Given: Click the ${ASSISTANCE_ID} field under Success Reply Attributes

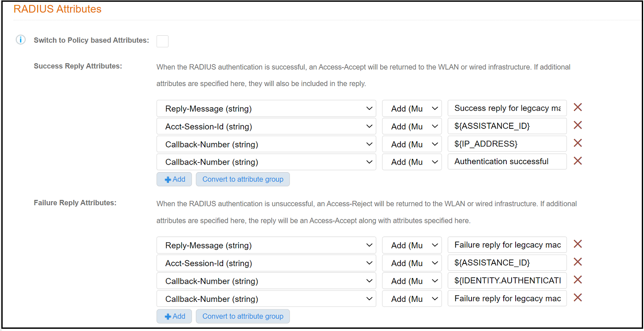Looking at the screenshot, I should pyautogui.click(x=507, y=126).
